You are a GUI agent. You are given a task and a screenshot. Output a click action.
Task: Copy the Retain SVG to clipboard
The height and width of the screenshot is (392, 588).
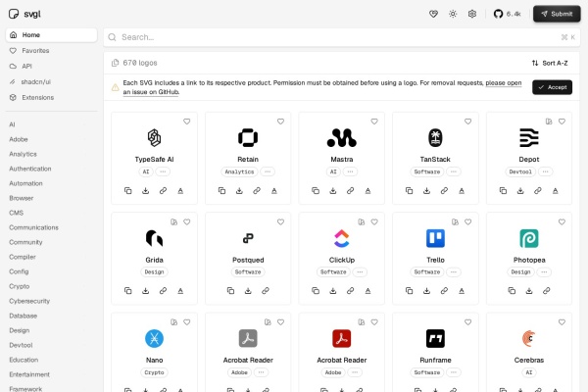click(221, 190)
